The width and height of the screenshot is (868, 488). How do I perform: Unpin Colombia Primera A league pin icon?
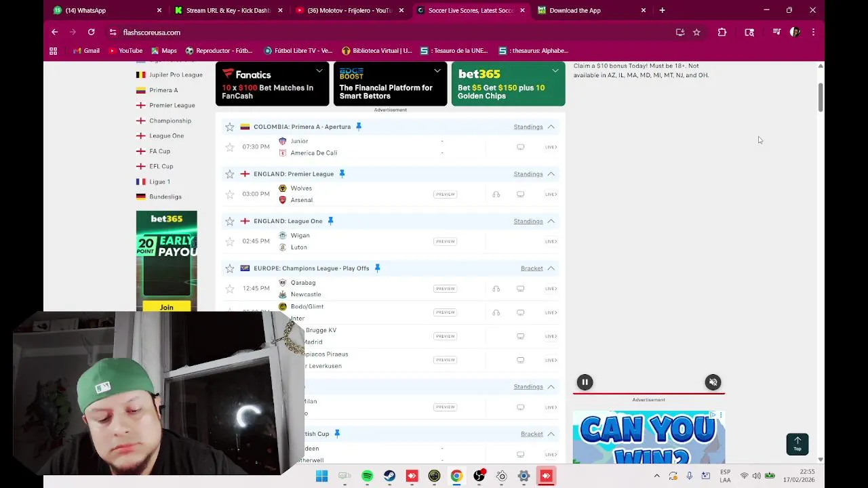point(359,127)
